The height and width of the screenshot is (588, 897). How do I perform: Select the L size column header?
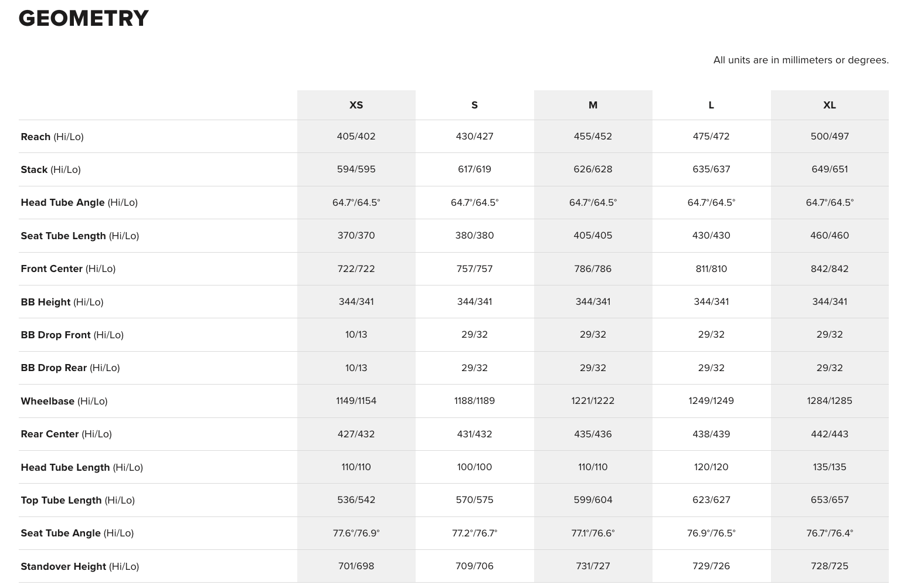tap(711, 105)
